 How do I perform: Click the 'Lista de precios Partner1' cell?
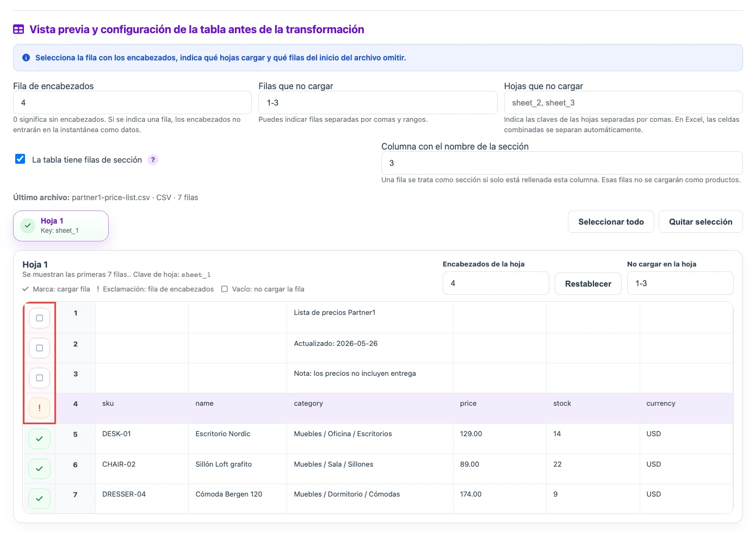click(x=370, y=318)
